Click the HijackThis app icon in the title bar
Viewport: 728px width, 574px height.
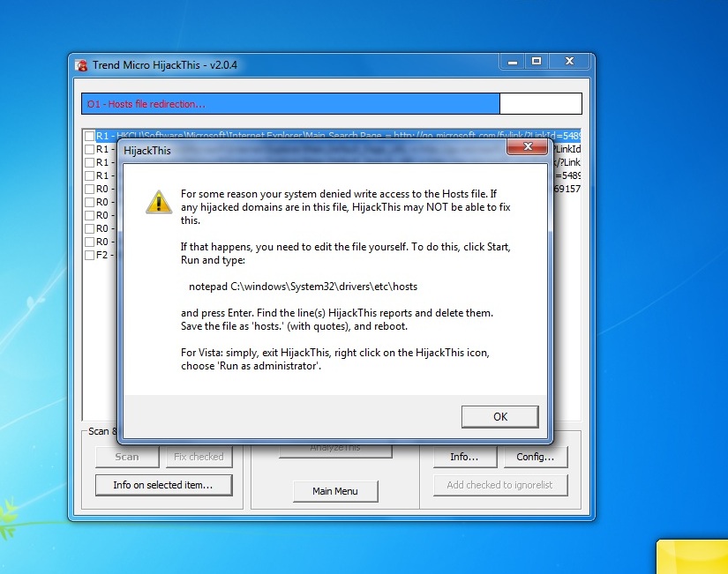81,65
